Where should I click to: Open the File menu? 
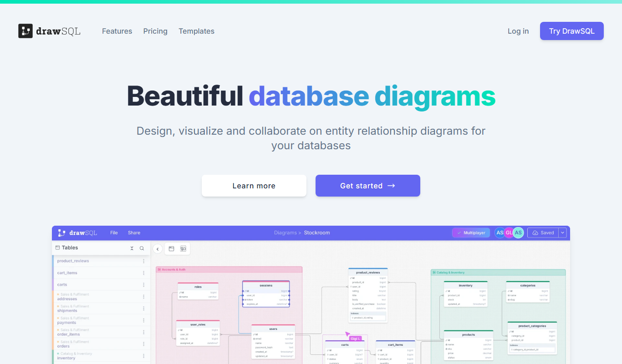(114, 233)
